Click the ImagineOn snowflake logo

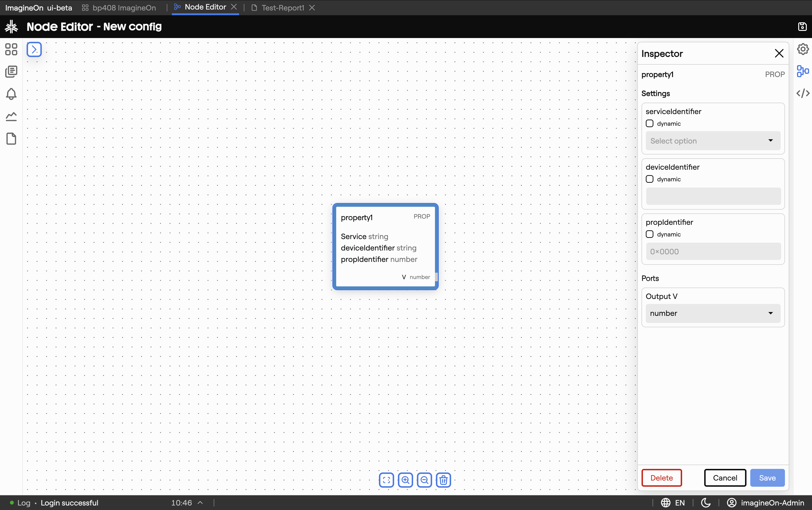point(11,26)
